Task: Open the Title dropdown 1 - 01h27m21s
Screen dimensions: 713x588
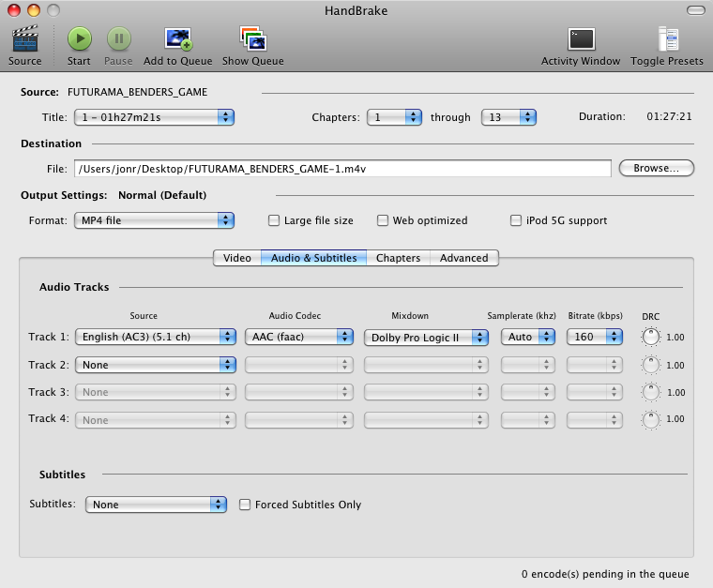Action: (x=154, y=117)
